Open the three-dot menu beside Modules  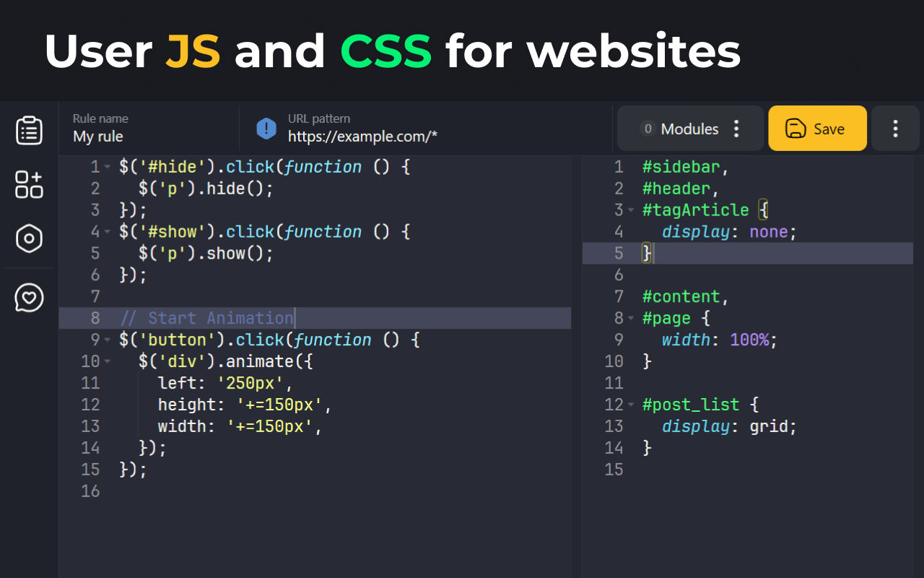pos(736,128)
